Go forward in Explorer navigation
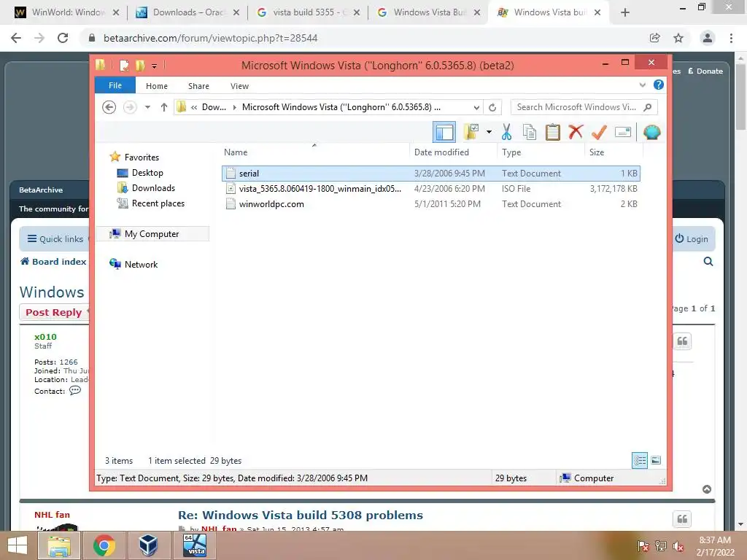 [130, 107]
